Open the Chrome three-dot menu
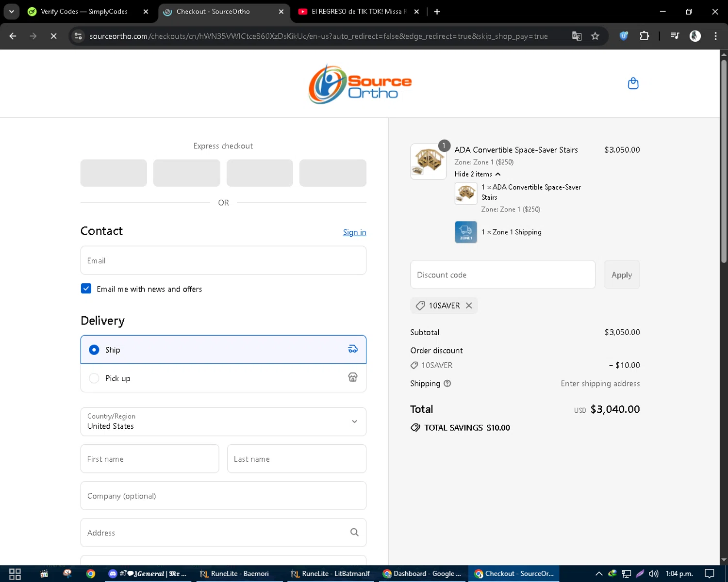This screenshot has width=728, height=582. [715, 36]
